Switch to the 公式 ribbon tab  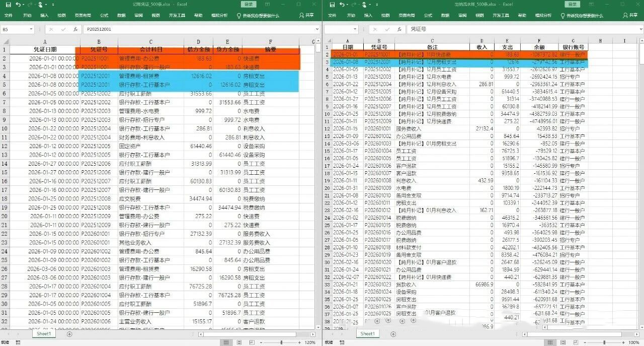point(104,15)
